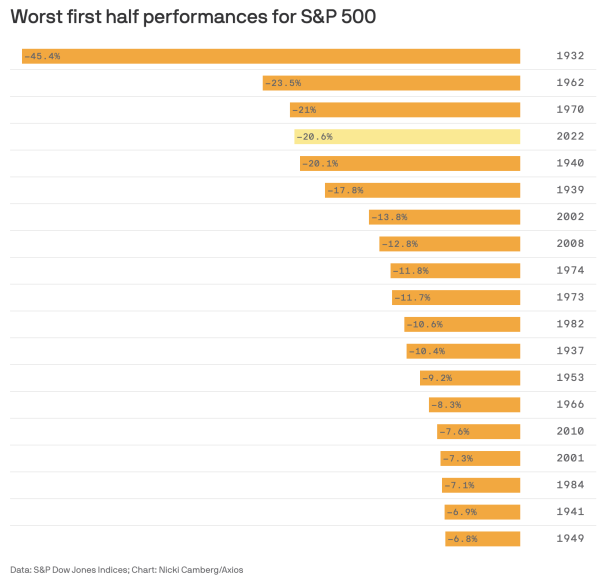Select the 2008 bar at -12.8%
The image size is (600, 581).
click(450, 244)
